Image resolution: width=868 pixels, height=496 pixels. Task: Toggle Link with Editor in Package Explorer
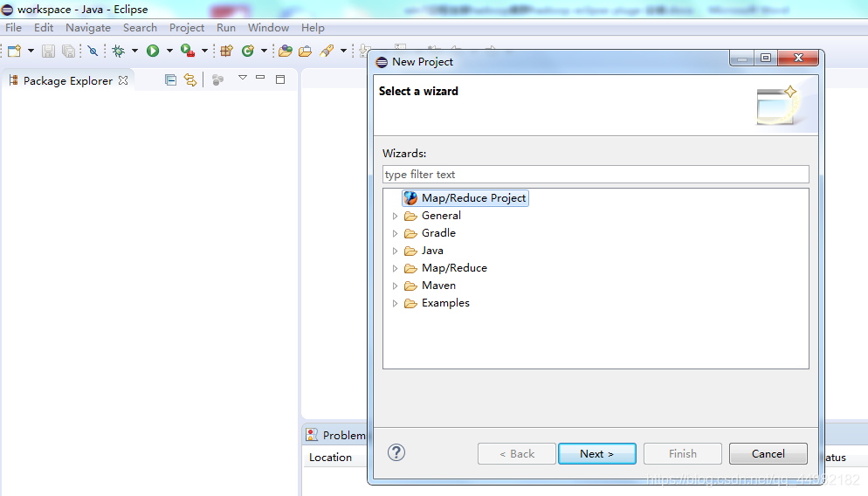pos(190,80)
